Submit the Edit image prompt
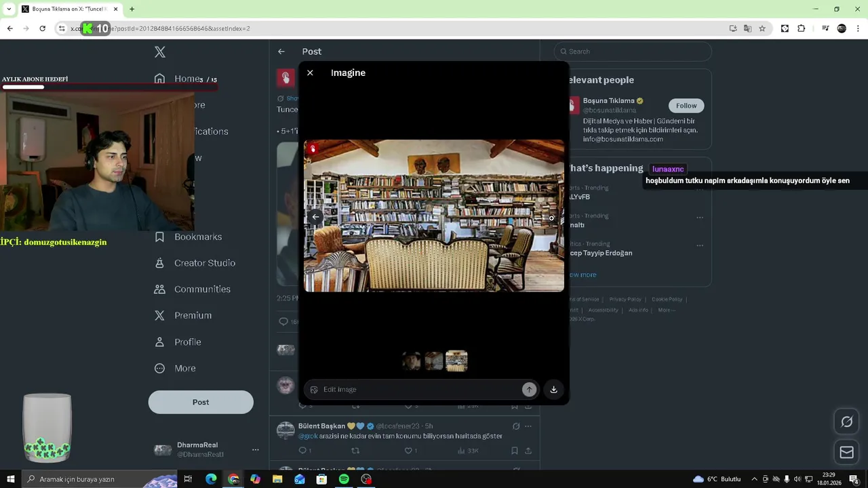The width and height of the screenshot is (868, 488). 529,389
